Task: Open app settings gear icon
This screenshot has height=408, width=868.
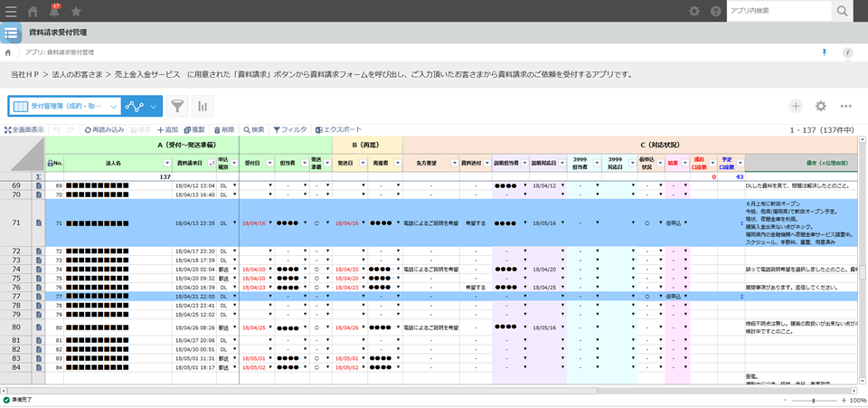Action: click(821, 107)
